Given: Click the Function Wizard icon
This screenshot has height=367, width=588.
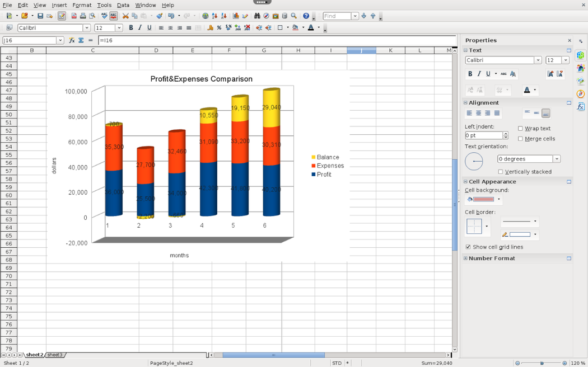Looking at the screenshot, I should coord(72,40).
